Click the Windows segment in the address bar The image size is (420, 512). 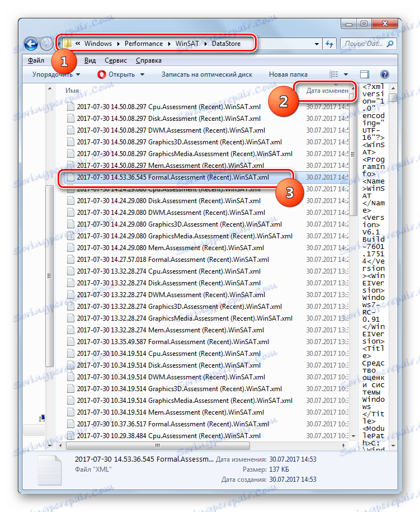pos(98,44)
